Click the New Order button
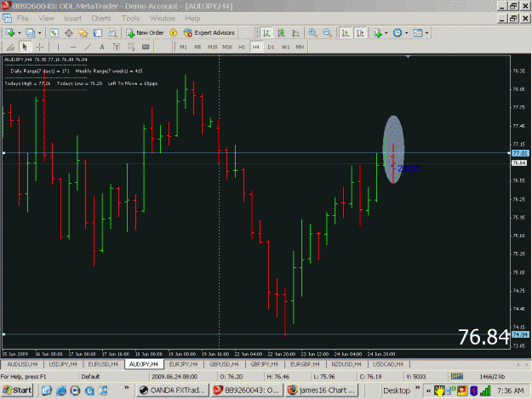The image size is (532, 399). pyautogui.click(x=145, y=33)
